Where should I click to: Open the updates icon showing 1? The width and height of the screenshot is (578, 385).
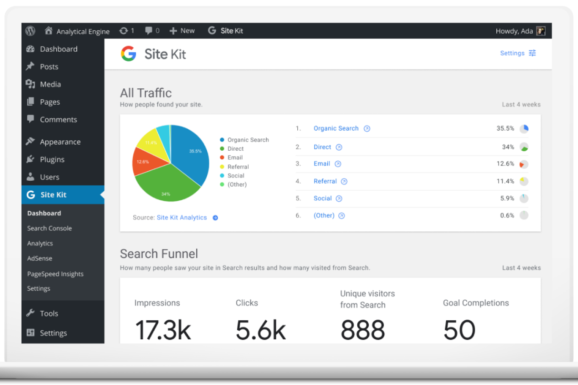126,31
